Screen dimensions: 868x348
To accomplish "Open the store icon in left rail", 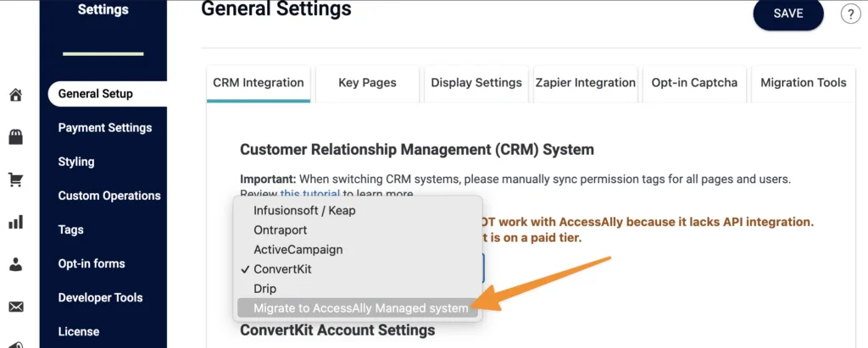I will (x=16, y=137).
